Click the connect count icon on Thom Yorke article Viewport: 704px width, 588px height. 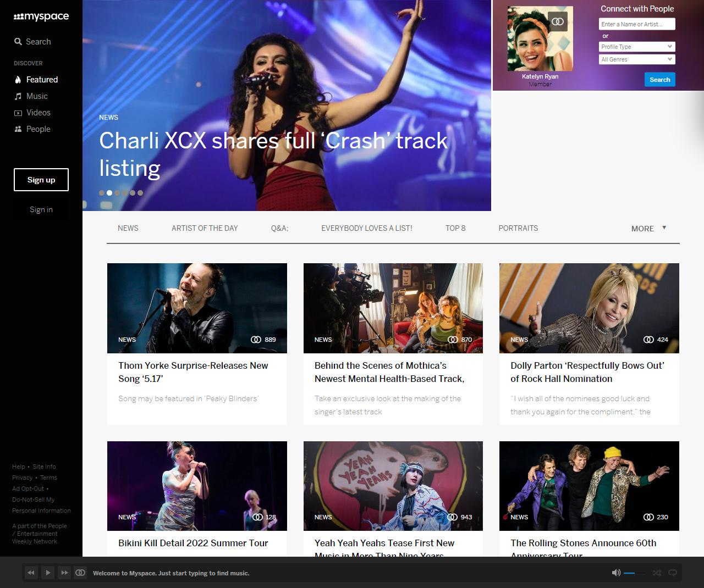point(256,340)
